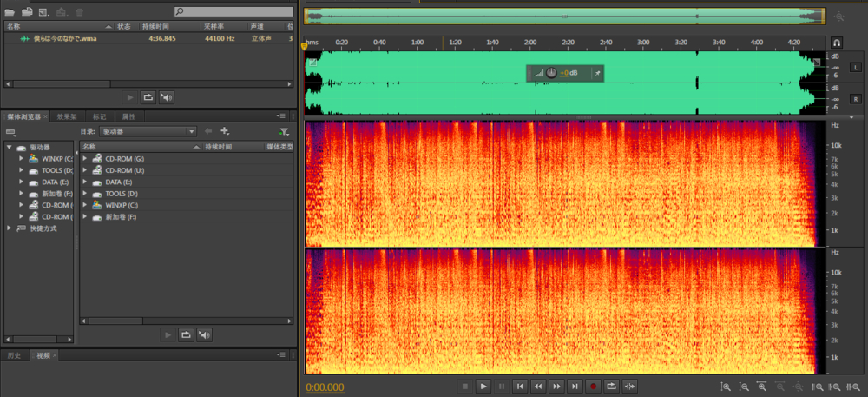Toggle the right channel R button
Screen dimensions: 868x397
(855, 98)
